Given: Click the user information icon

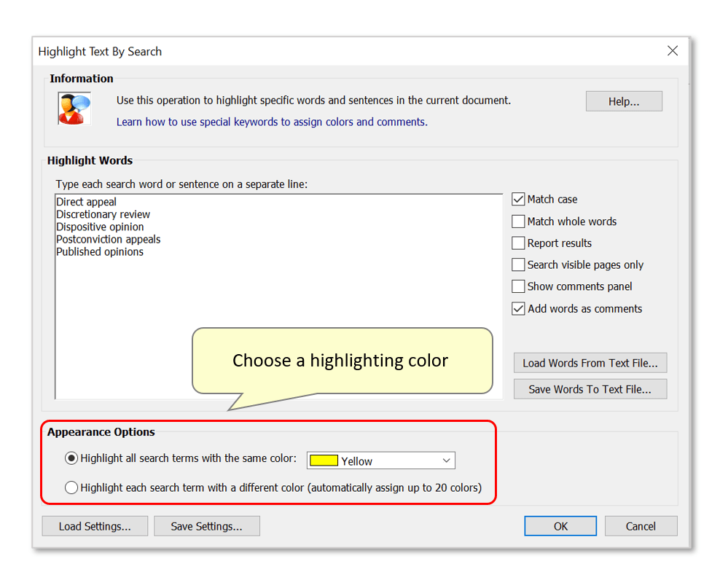Looking at the screenshot, I should pyautogui.click(x=74, y=108).
